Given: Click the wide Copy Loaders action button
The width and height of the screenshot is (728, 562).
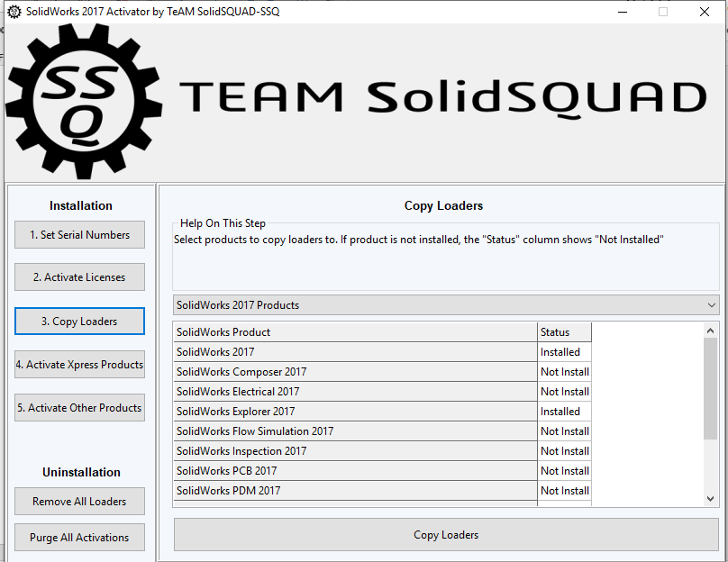Looking at the screenshot, I should (x=446, y=535).
